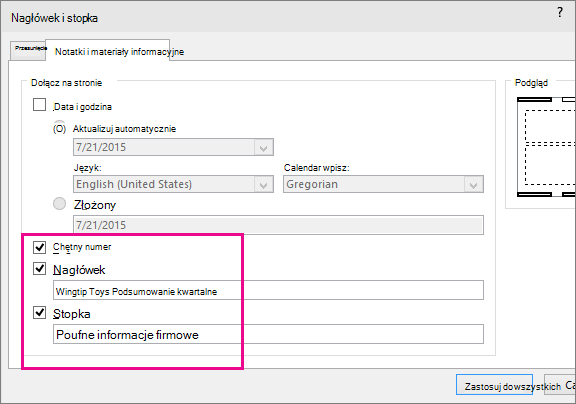
Task: Switch to the Przesunięcie tab
Action: (28, 50)
